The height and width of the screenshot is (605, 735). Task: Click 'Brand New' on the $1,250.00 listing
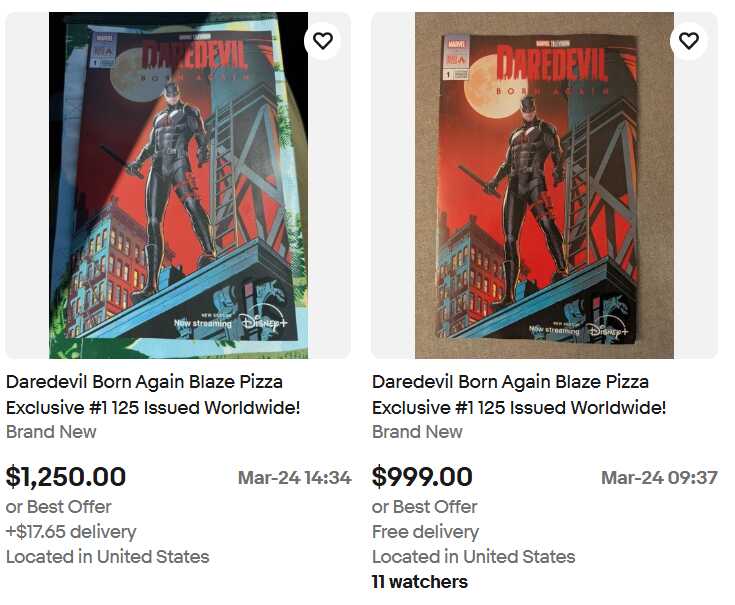tap(51, 432)
